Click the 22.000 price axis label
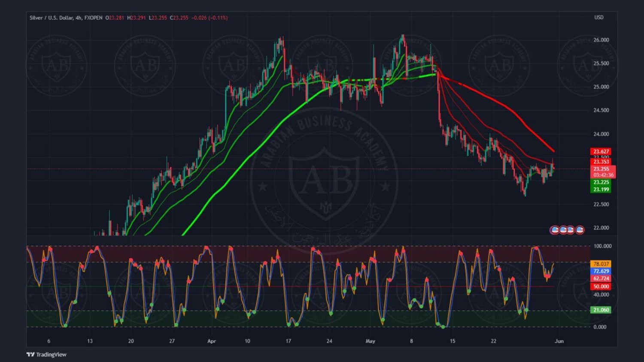 coord(601,228)
